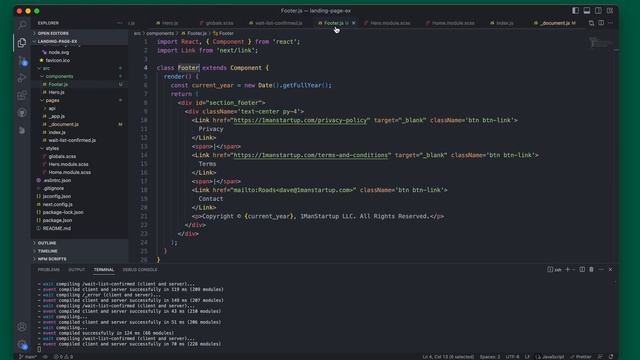Click the Ln 4, Col 13 status item
The image size is (640, 360).
point(448,357)
